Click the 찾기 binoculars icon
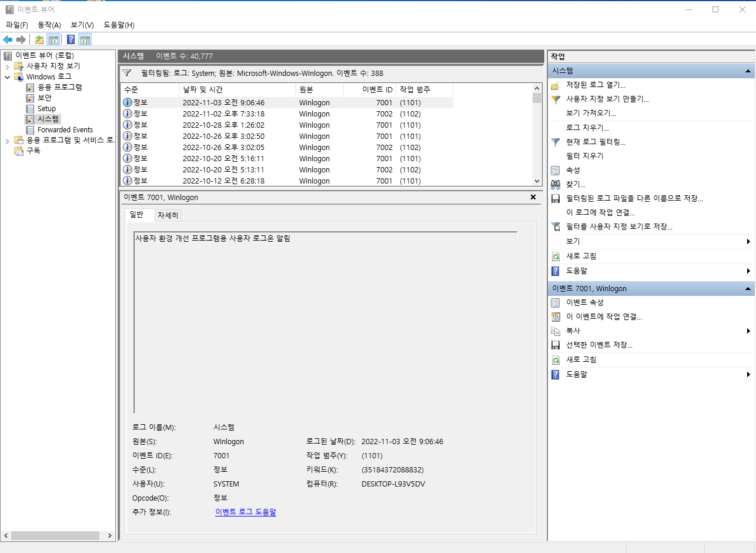756x553 pixels. click(x=555, y=184)
